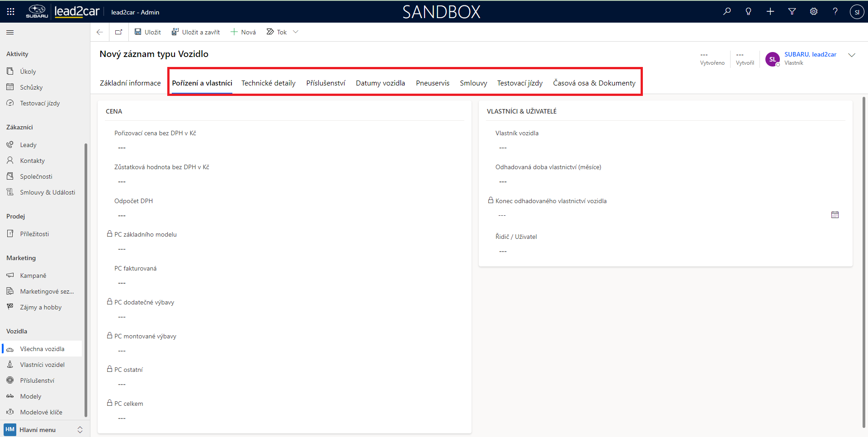Open the Časová osa & Dokumenty tab
Image resolution: width=868 pixels, height=437 pixels.
click(594, 83)
